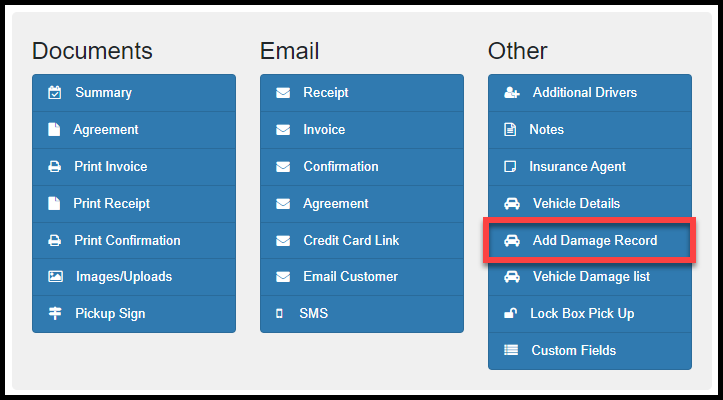Click the list icon beside Custom Fields
This screenshot has height=400, width=723.
[x=511, y=351]
